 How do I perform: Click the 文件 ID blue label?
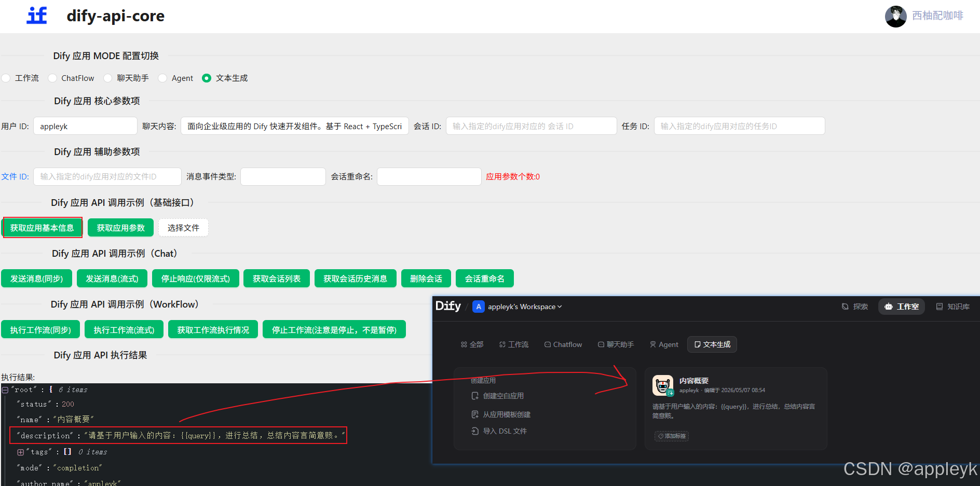pos(15,176)
